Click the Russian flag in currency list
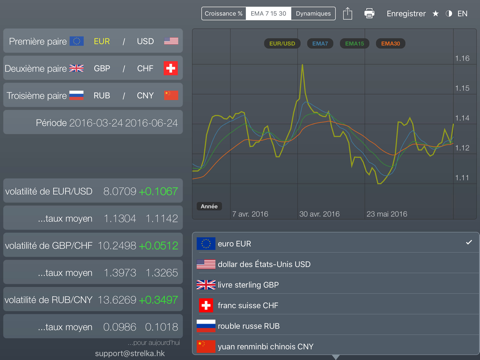Screen dimensions: 480x360 click(206, 326)
